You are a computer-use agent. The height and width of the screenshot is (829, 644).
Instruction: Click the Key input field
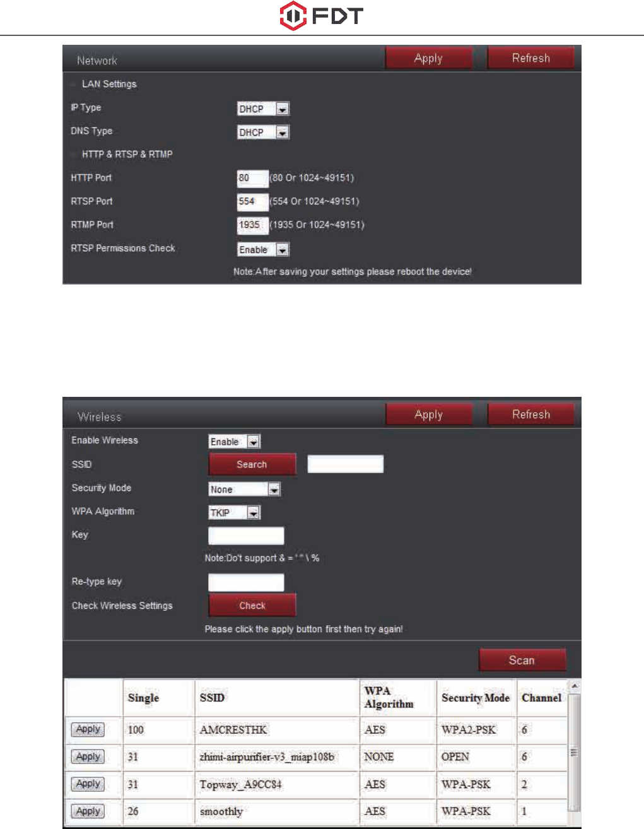tap(246, 536)
